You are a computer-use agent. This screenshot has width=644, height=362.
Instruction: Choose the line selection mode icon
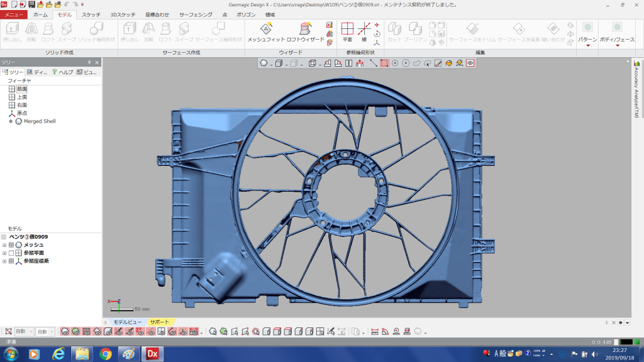click(x=373, y=63)
